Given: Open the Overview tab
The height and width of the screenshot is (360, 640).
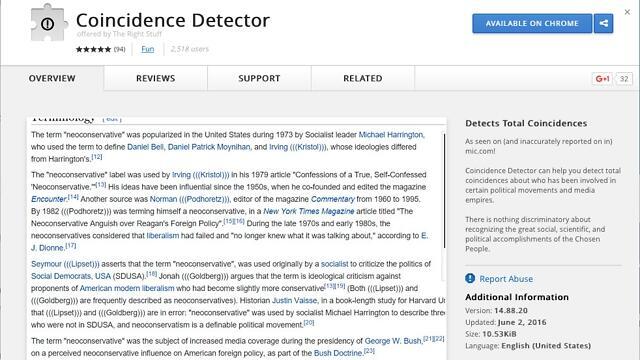Looking at the screenshot, I should (52, 78).
